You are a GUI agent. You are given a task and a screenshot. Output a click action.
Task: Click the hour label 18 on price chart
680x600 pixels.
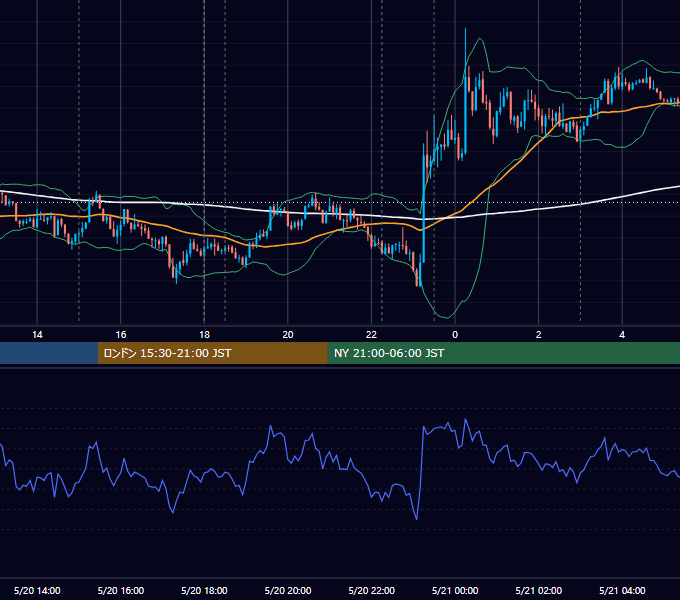click(x=204, y=335)
